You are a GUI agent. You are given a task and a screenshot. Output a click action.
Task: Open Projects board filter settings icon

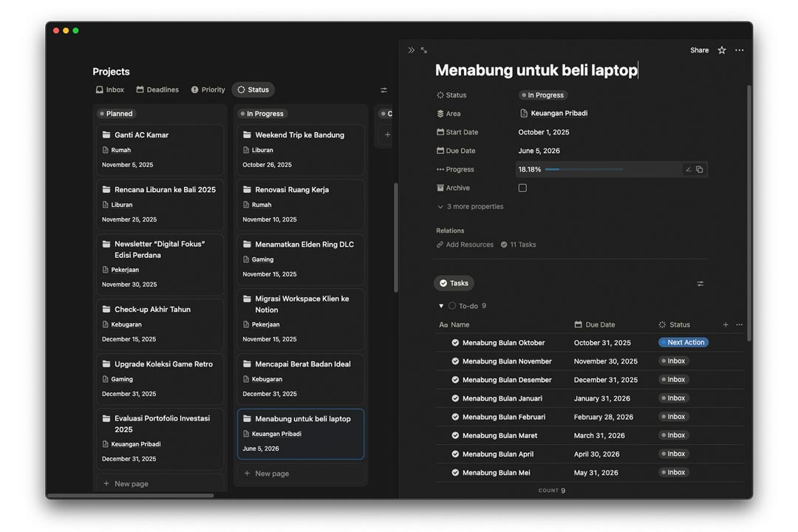(x=383, y=90)
